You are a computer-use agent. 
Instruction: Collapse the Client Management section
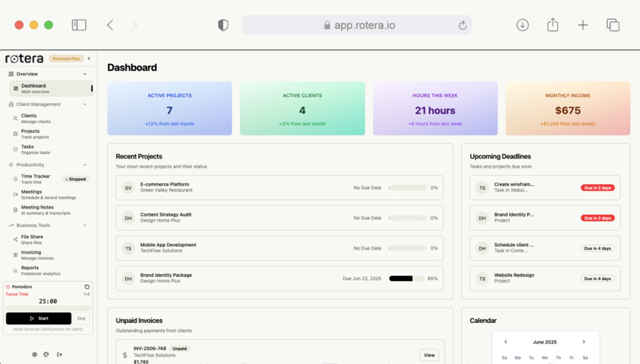coord(85,104)
